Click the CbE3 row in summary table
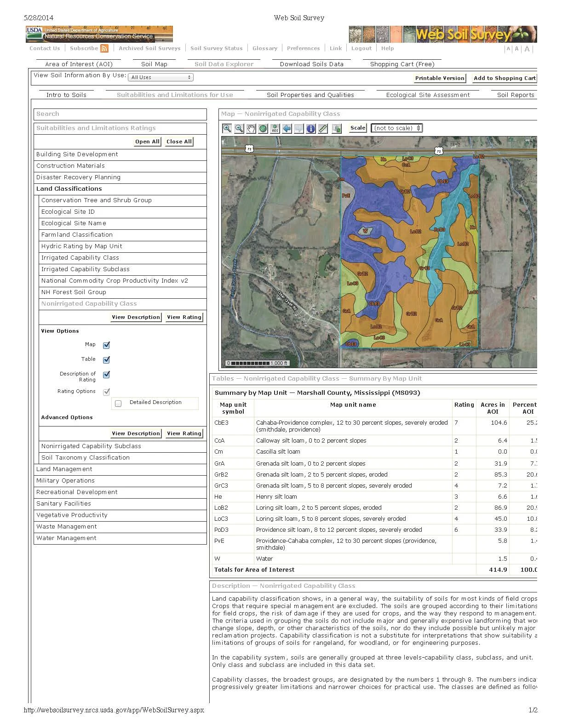 tap(374, 426)
